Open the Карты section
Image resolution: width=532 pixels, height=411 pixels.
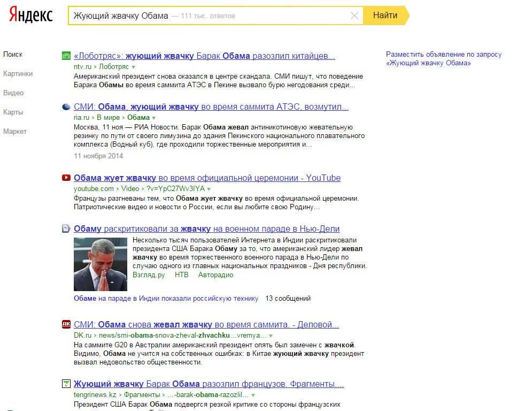[13, 112]
